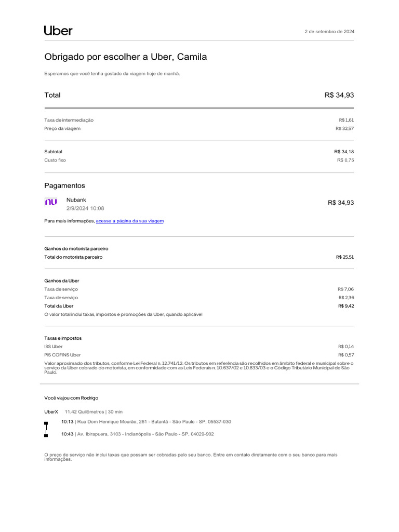Select the Subtotal value R$ 34,18
Screen dimensions: 399x532
[x=344, y=152]
